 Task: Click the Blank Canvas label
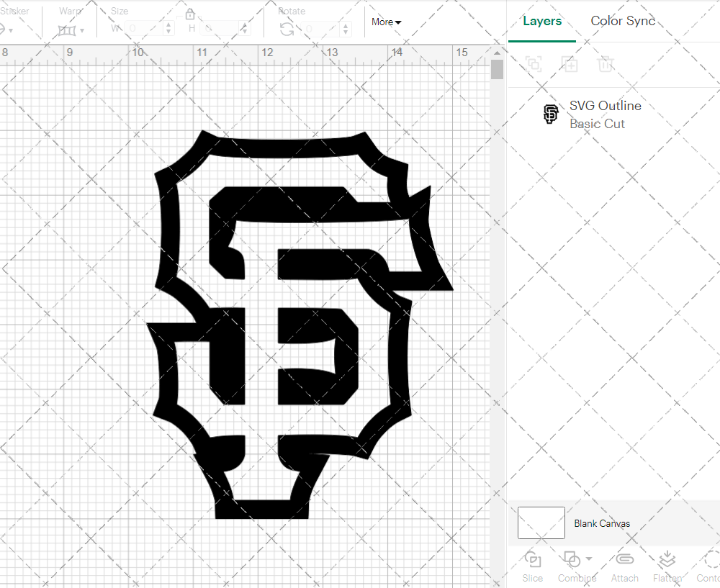coord(601,523)
